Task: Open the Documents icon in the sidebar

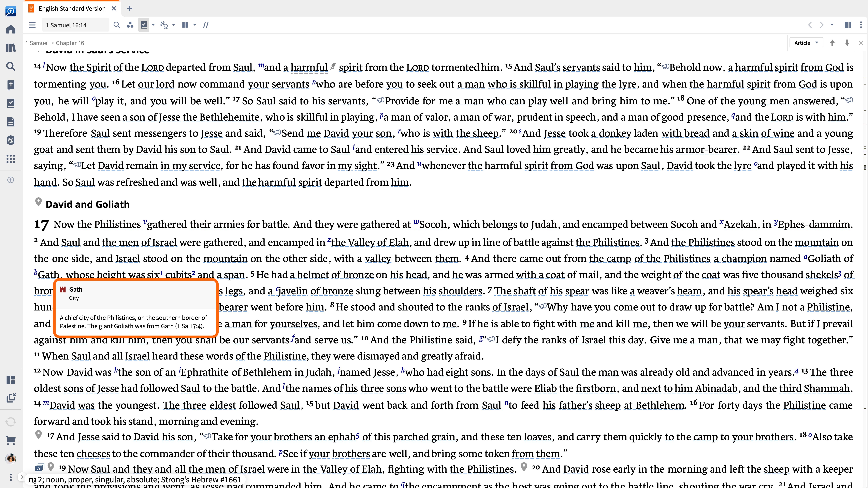Action: (11, 122)
